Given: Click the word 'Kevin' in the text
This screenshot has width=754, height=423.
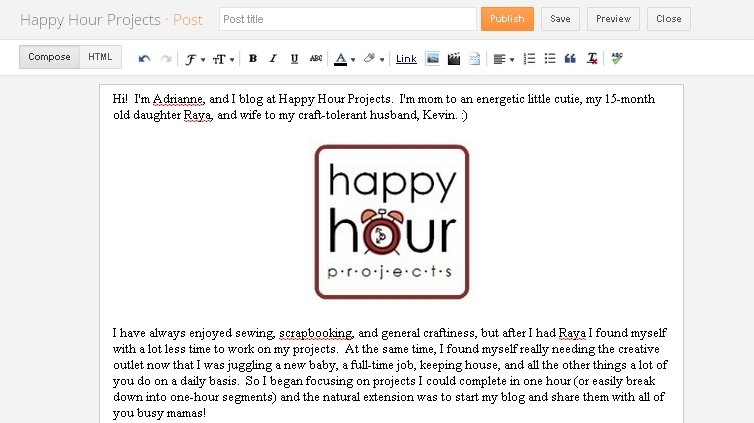Looking at the screenshot, I should point(439,115).
